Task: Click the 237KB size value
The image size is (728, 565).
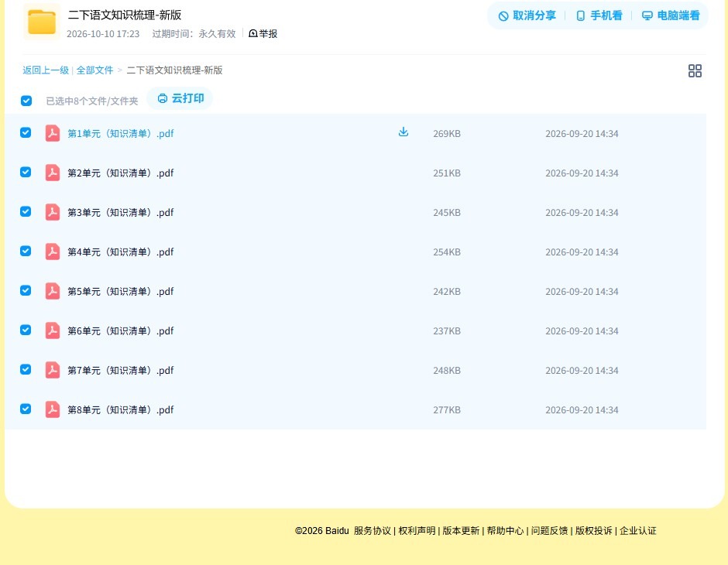Action: pos(447,330)
